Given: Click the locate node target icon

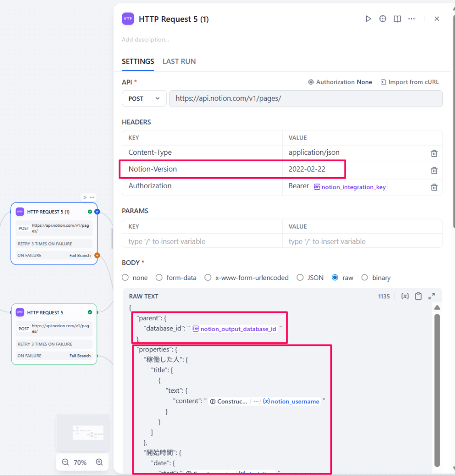Looking at the screenshot, I should tap(382, 19).
